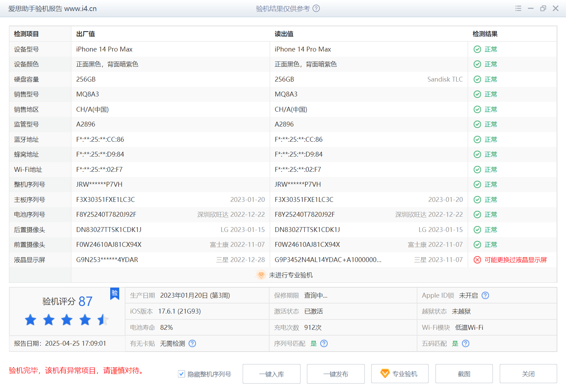Select factory 三星 2022-12-28 screen date

click(240, 260)
